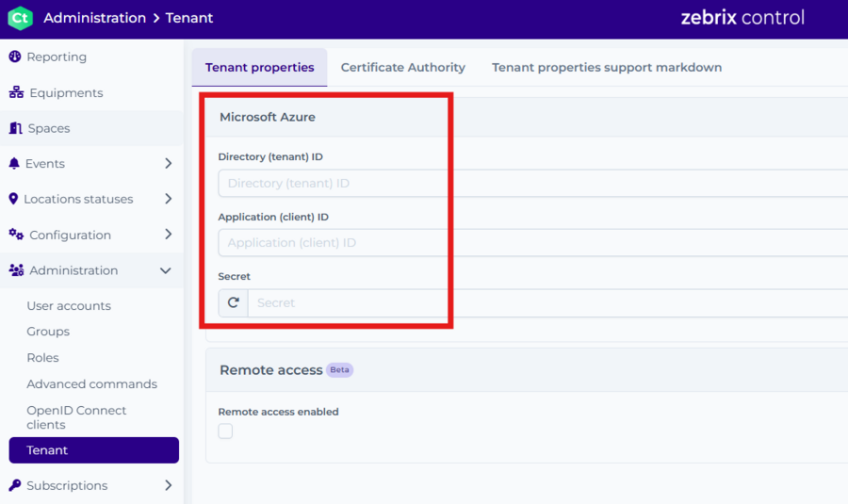The width and height of the screenshot is (848, 504).
Task: Click the Events bell icon
Action: coord(14,163)
